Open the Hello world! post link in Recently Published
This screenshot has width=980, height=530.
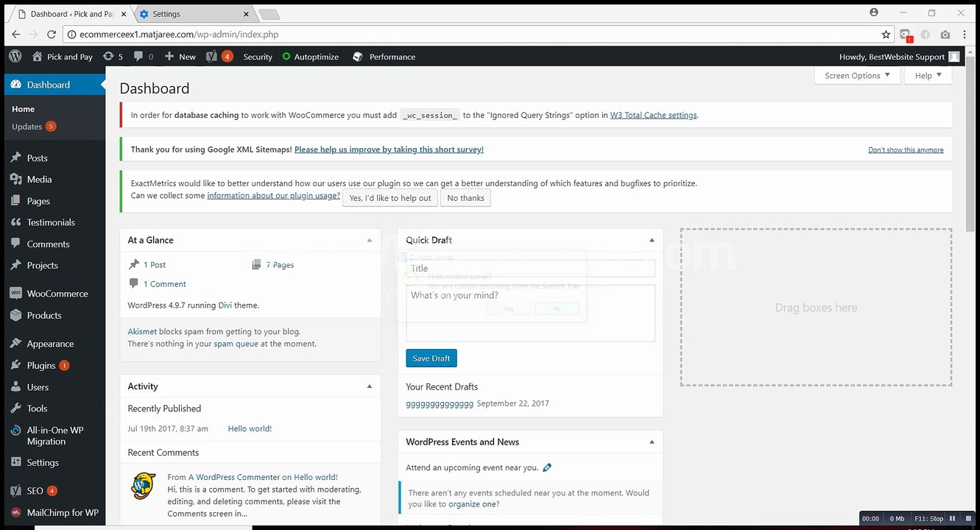point(250,428)
